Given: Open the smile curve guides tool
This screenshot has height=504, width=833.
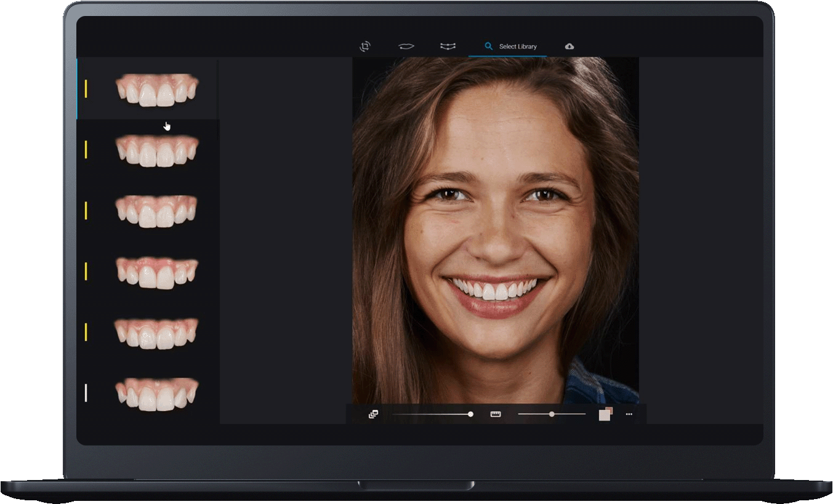Looking at the screenshot, I should (448, 47).
